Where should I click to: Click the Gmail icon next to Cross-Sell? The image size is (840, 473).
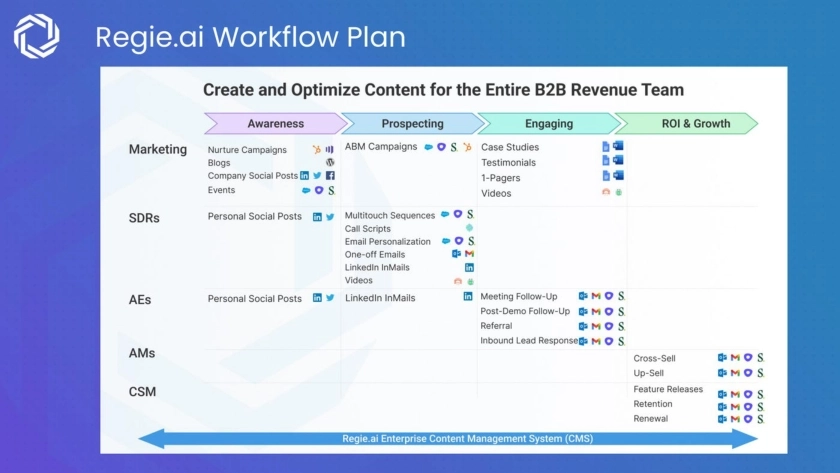point(735,357)
